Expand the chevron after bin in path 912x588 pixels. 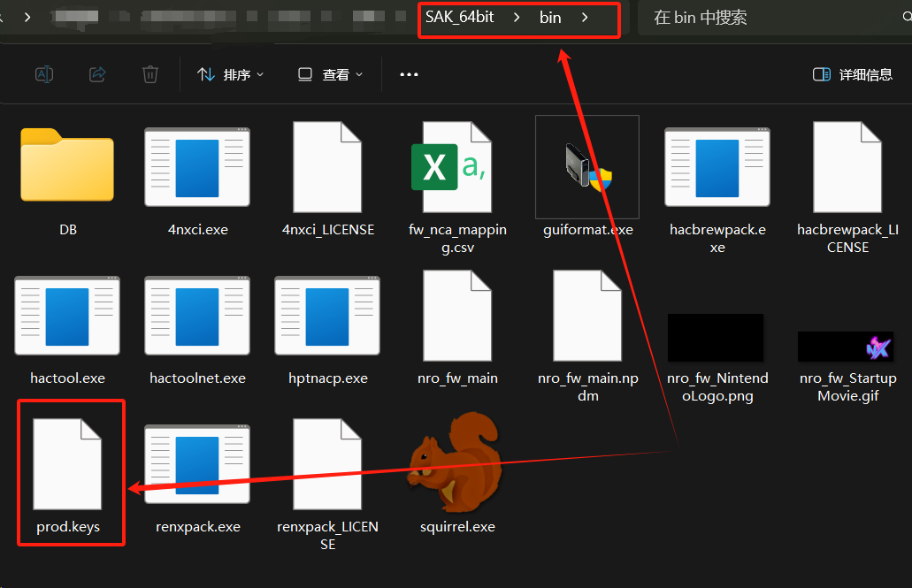click(585, 18)
